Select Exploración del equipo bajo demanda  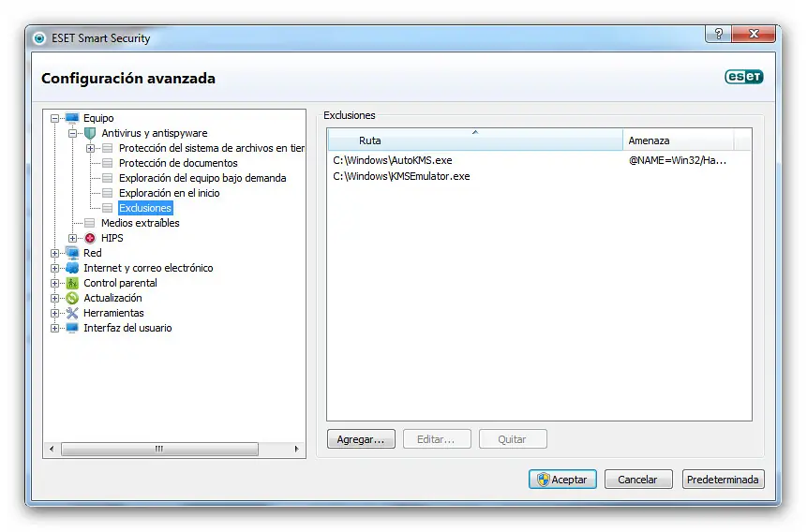point(202,178)
